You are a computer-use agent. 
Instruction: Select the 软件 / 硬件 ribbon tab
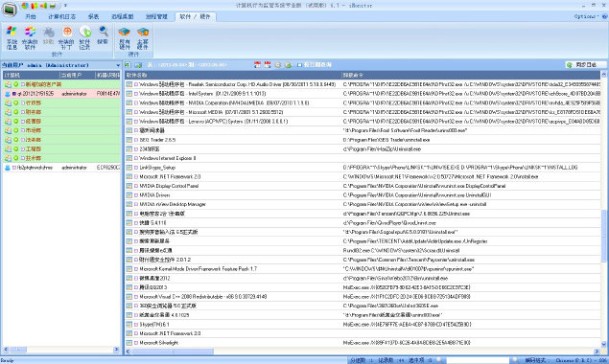[x=195, y=16]
